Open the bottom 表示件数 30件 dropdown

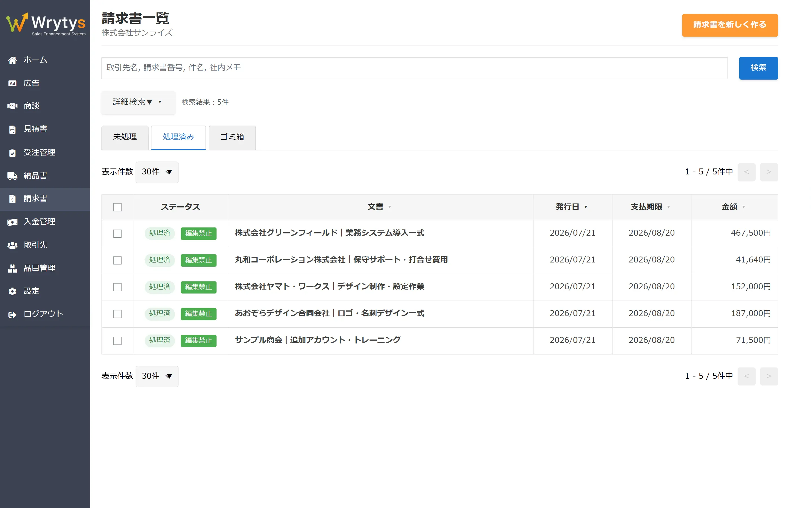157,376
